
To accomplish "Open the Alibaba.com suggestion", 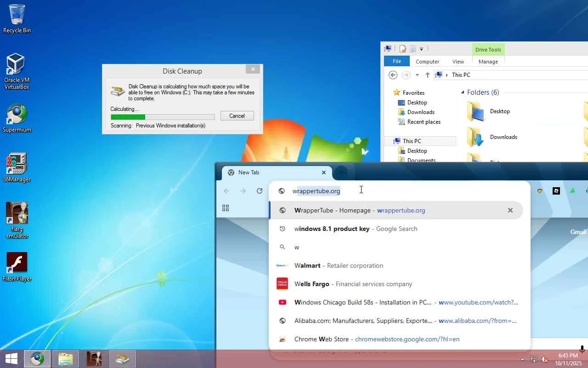I will click(x=396, y=321).
